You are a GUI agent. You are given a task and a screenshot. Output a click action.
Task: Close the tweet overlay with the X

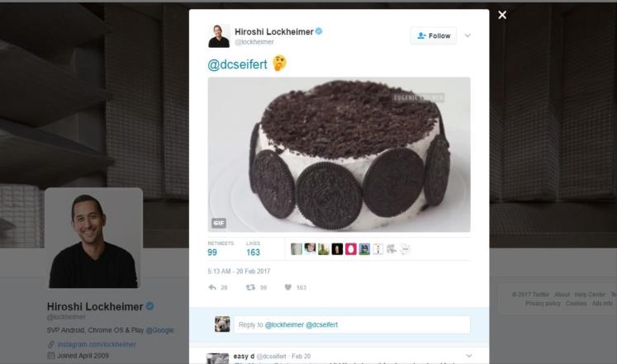502,15
